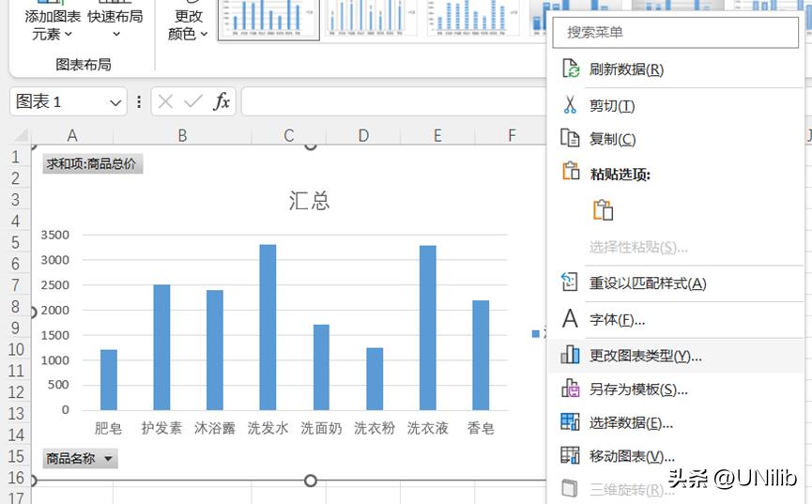Click the 沐浴露 axis label
The height and width of the screenshot is (504, 812).
pos(215,428)
